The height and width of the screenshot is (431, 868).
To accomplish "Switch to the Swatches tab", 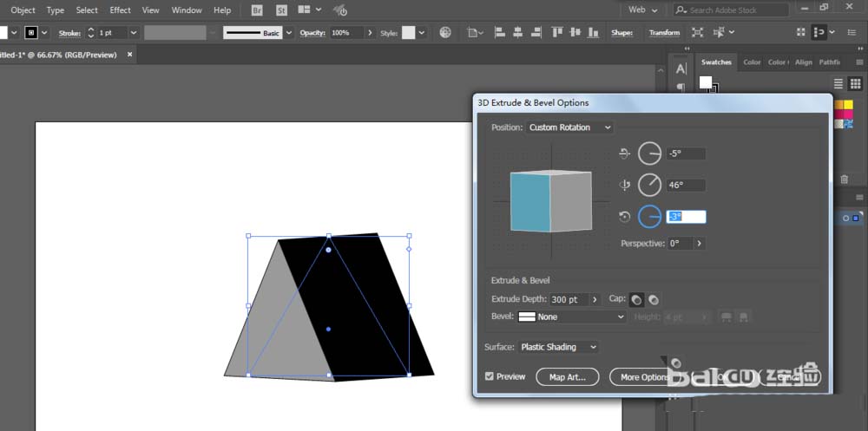I will pyautogui.click(x=716, y=62).
